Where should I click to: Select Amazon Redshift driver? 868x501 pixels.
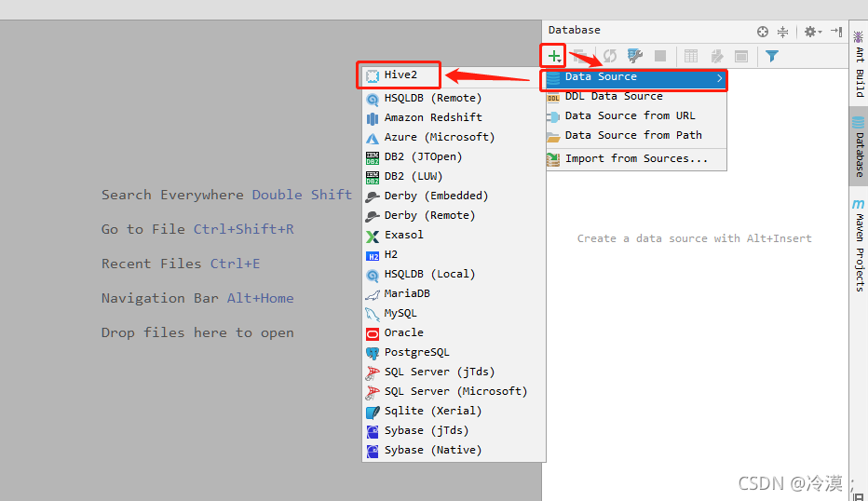tap(454, 117)
